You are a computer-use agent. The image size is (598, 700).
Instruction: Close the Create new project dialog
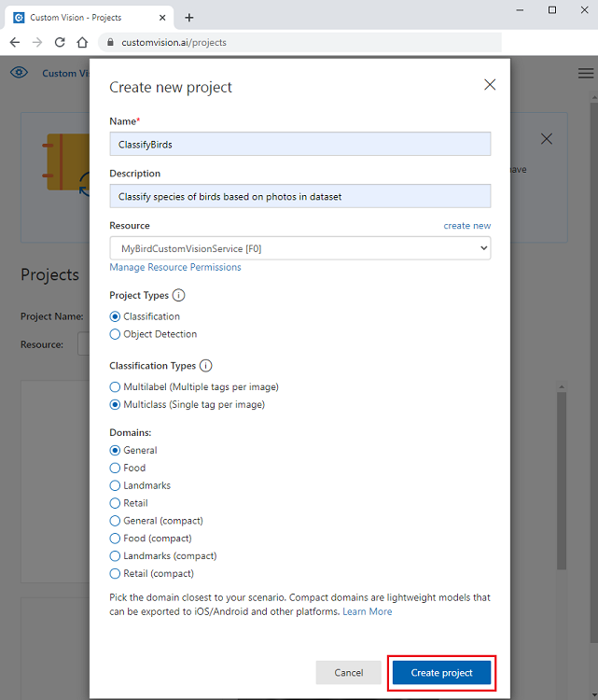pos(490,85)
